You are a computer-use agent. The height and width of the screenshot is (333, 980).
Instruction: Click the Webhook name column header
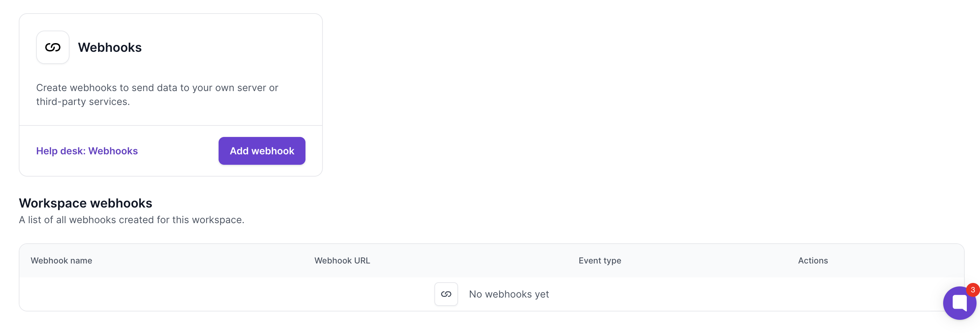click(61, 260)
